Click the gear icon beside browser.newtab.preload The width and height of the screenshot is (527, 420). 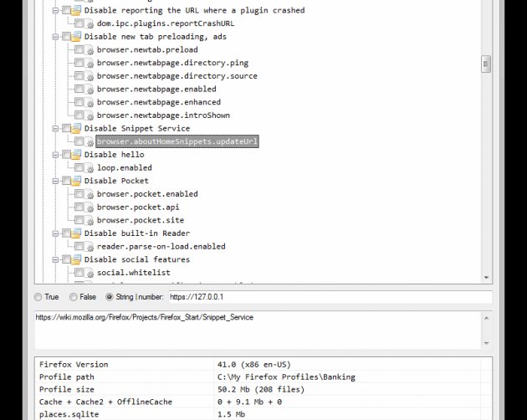90,49
